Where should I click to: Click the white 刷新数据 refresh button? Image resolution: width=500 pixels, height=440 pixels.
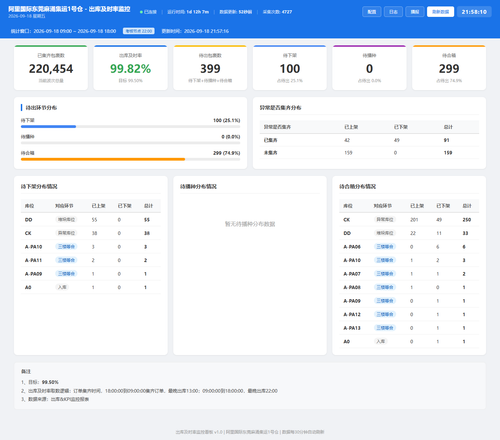[x=440, y=12]
